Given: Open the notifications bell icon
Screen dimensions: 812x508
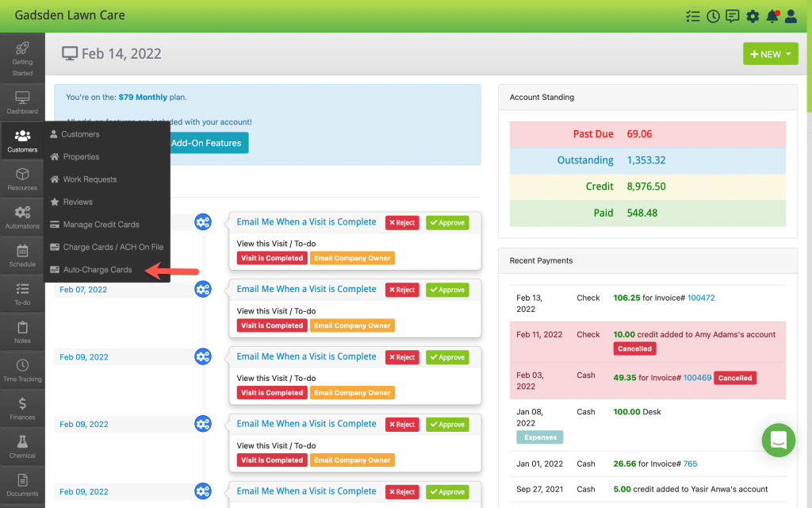Looking at the screenshot, I should coord(772,16).
